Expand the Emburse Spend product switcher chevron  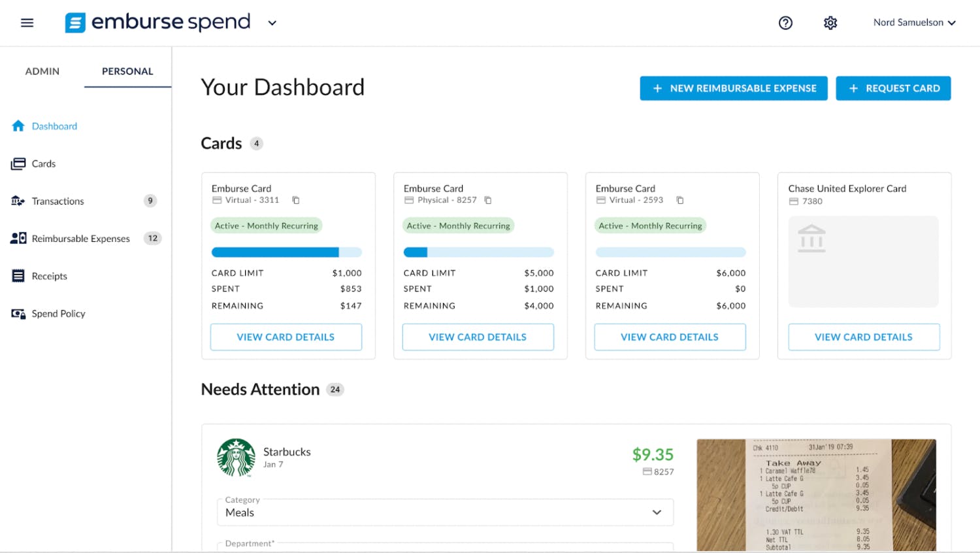tap(272, 23)
